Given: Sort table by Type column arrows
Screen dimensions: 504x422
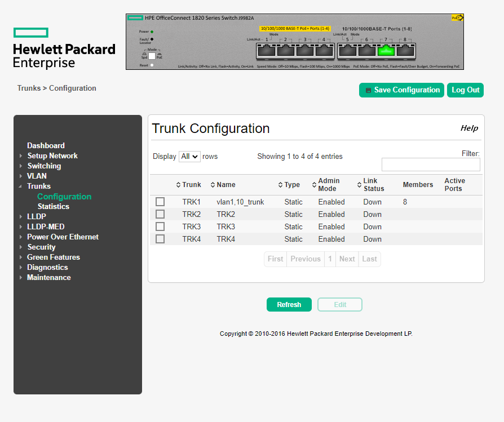Looking at the screenshot, I should coord(280,185).
